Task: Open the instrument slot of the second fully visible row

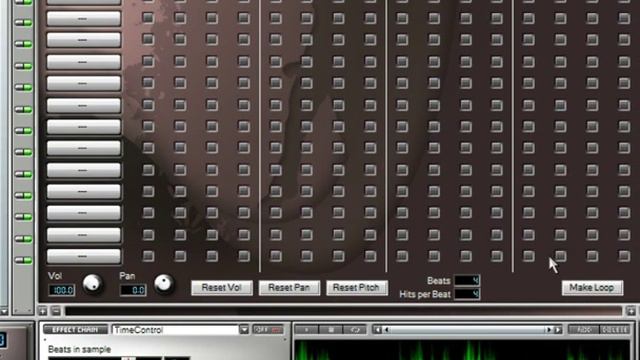Action: pyautogui.click(x=84, y=40)
